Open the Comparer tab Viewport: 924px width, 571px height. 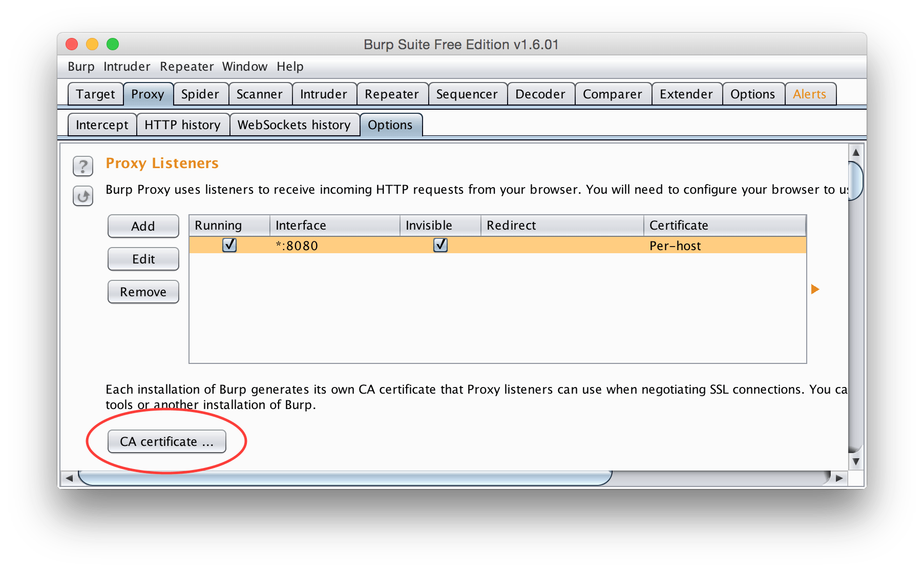coord(613,94)
